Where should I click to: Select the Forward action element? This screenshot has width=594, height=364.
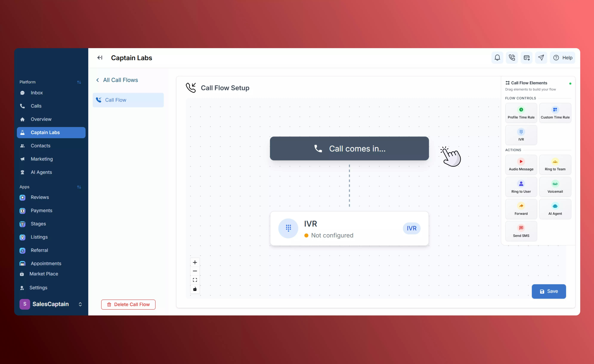pyautogui.click(x=521, y=209)
